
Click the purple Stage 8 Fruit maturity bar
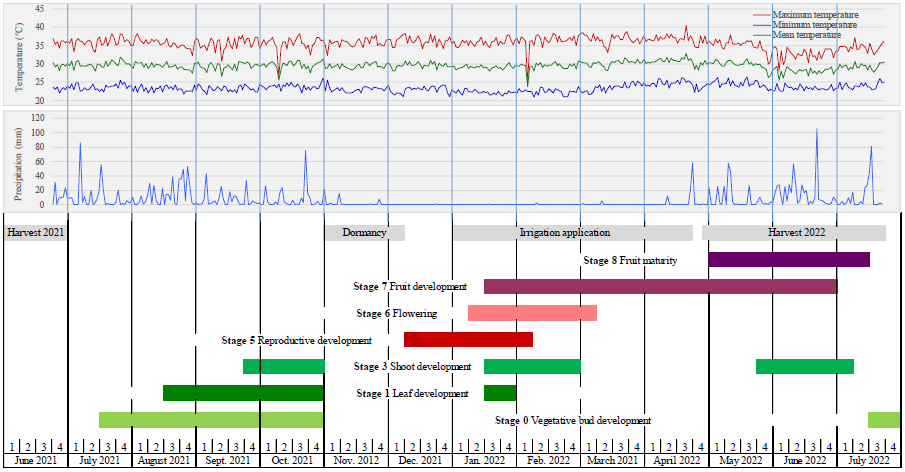[x=788, y=260]
